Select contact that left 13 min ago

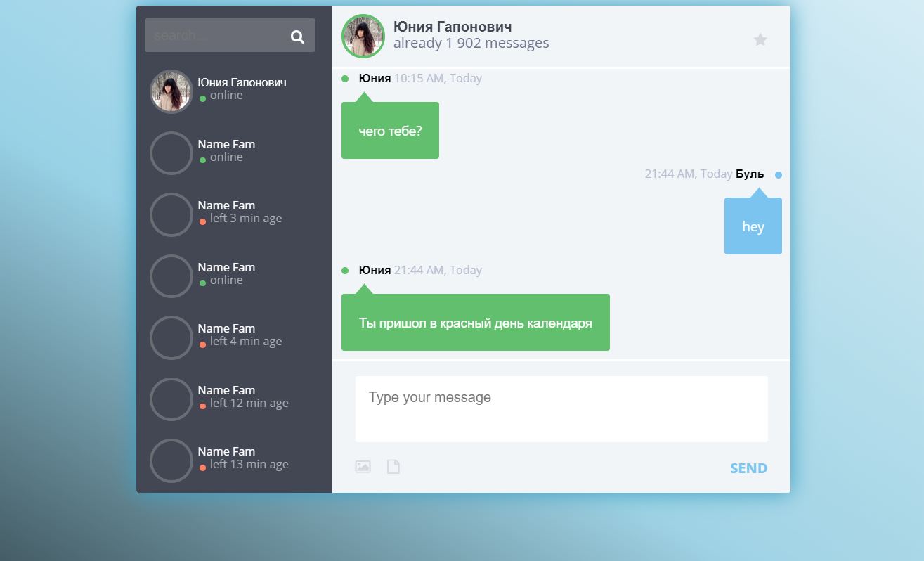coord(234,460)
